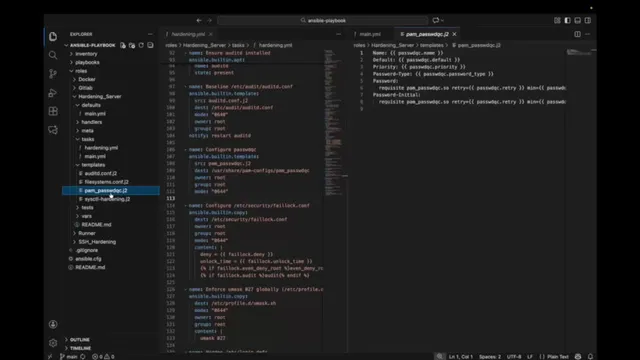Expand the Outline section
This screenshot has height=360, width=640.
click(x=80, y=340)
